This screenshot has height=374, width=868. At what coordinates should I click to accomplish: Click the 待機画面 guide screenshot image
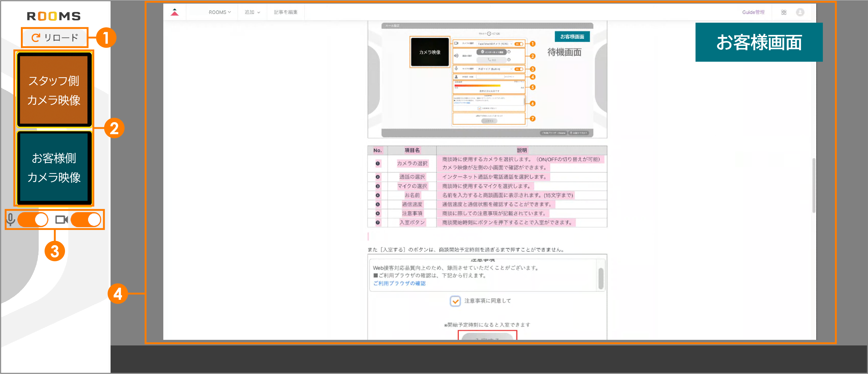click(x=487, y=80)
